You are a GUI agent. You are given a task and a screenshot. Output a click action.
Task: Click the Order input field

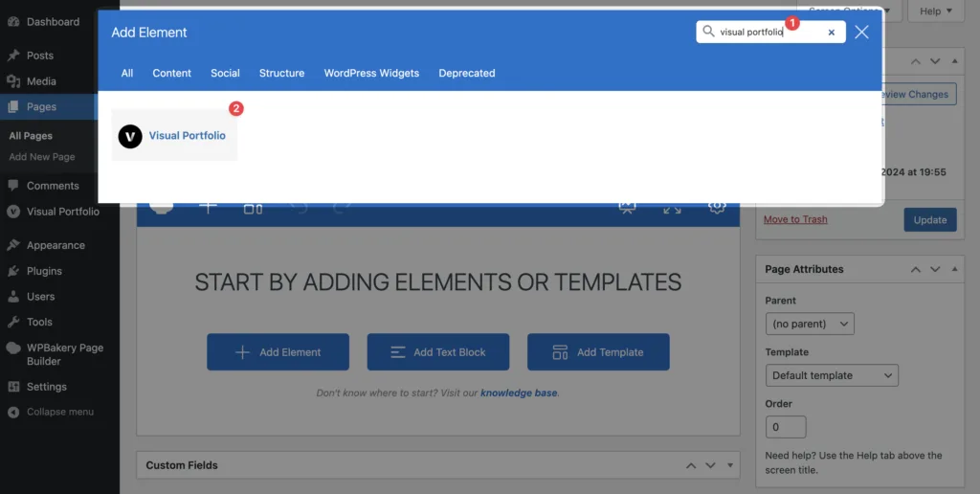[x=786, y=427]
